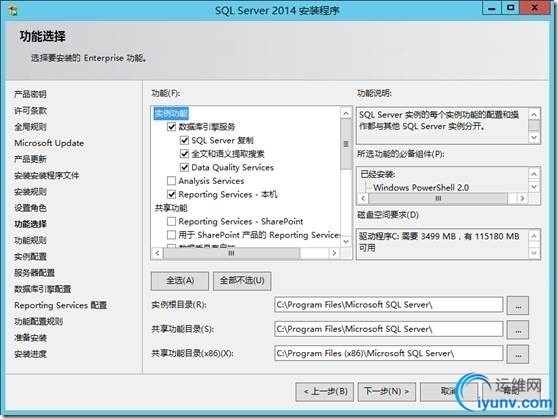
Task: Browse for 共享功能目录(S) with ... button
Action: point(518,330)
